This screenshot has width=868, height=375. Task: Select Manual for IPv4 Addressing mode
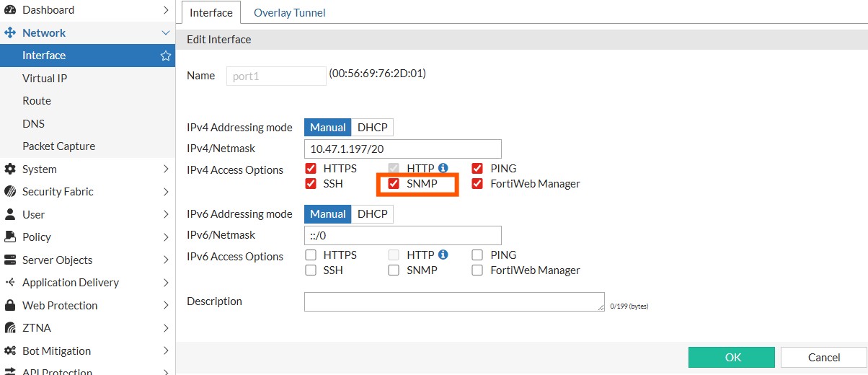coord(328,128)
